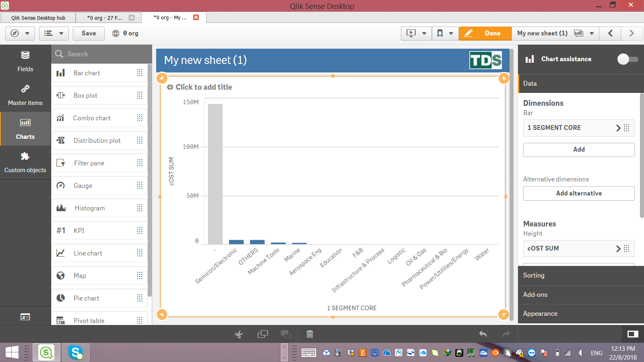Viewport: 644px width, 362px height.
Task: Collapse the Data section header
Action: [581, 84]
